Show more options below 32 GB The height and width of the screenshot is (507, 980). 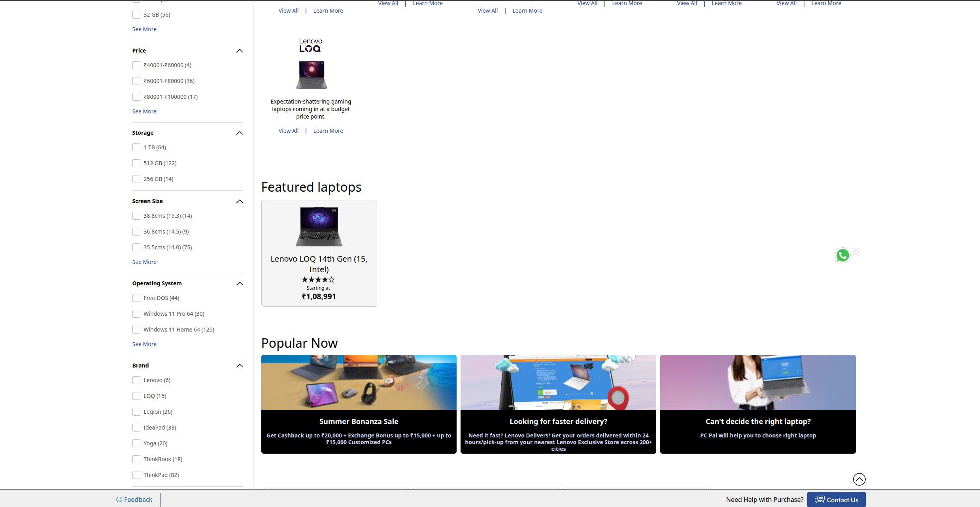(x=144, y=29)
